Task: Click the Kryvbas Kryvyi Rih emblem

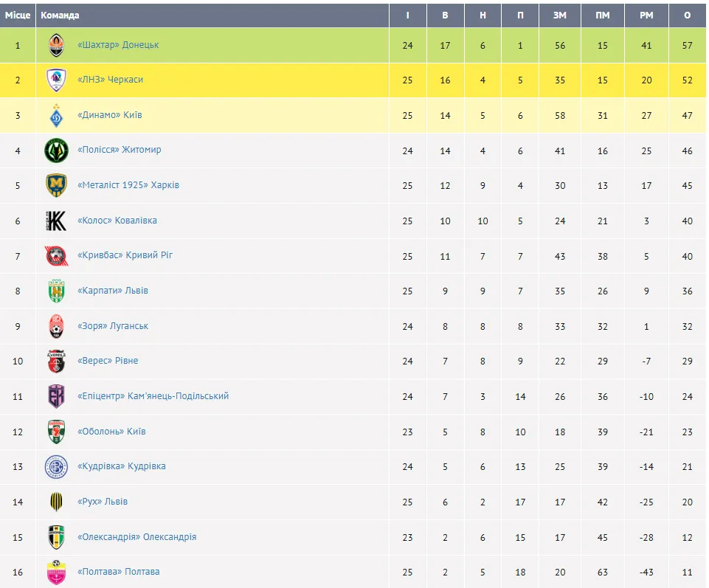Action: [x=57, y=256]
